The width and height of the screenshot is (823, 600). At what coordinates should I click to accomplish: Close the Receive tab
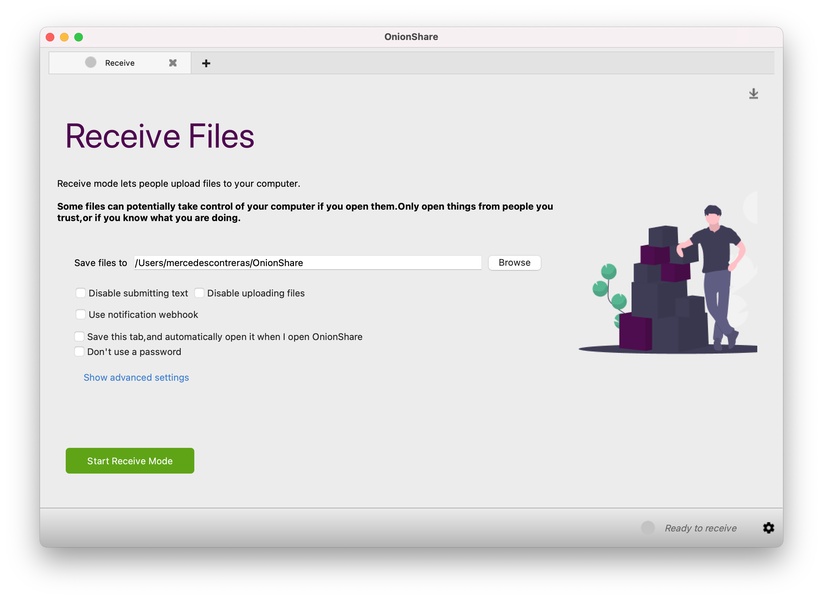(173, 63)
